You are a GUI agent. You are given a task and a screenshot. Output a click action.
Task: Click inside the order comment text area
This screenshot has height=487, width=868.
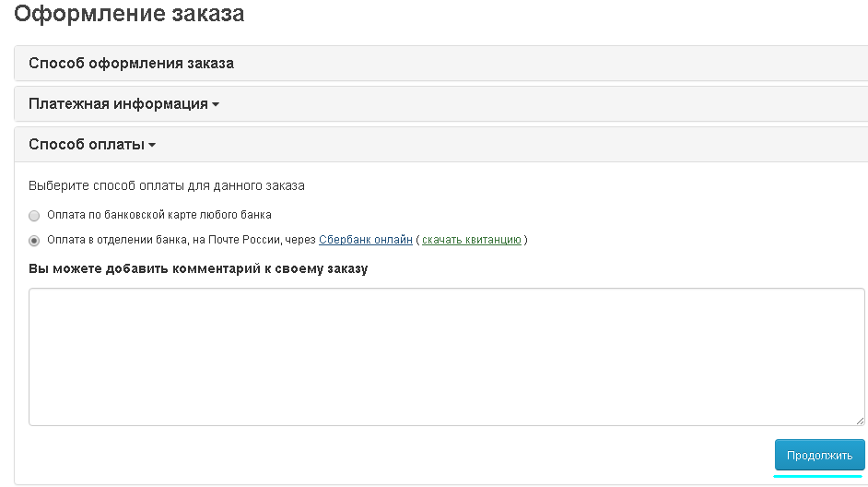pyautogui.click(x=446, y=356)
